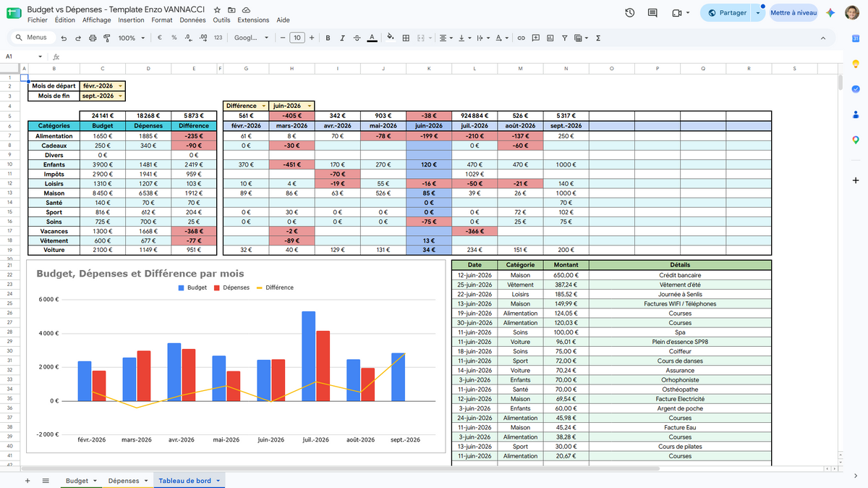Star this document
The image size is (868, 488).
click(x=217, y=10)
